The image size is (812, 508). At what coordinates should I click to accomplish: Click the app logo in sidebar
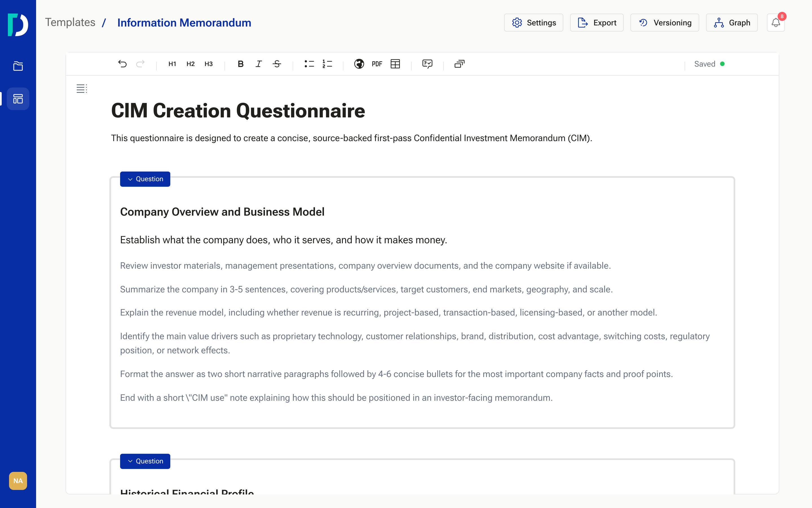click(18, 25)
